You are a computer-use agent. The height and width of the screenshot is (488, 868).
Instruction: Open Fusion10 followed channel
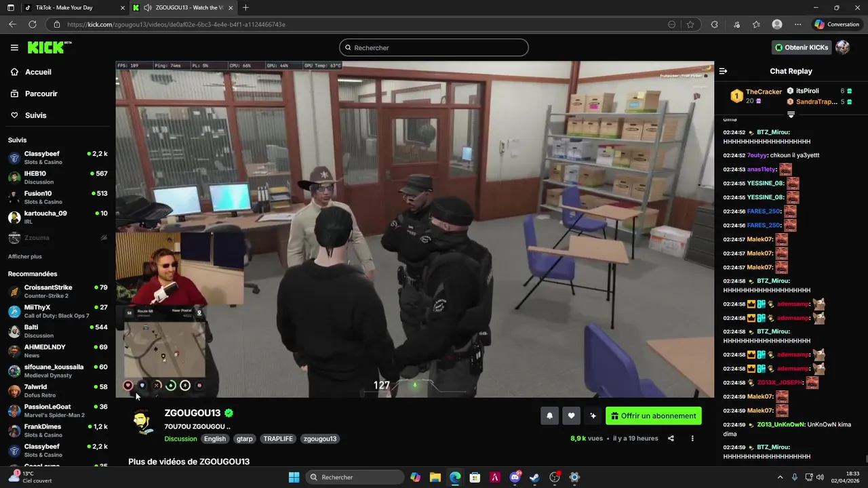coord(58,197)
